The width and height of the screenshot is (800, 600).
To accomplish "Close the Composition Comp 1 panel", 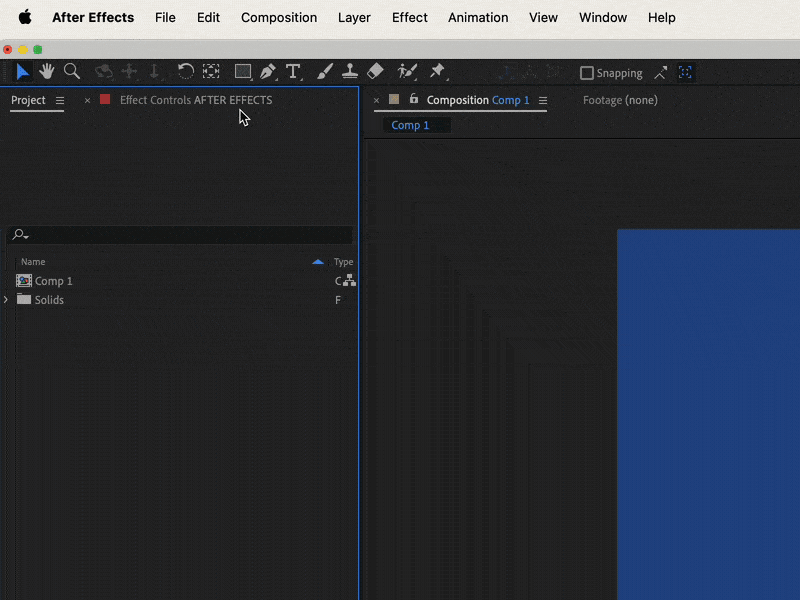I will point(377,101).
